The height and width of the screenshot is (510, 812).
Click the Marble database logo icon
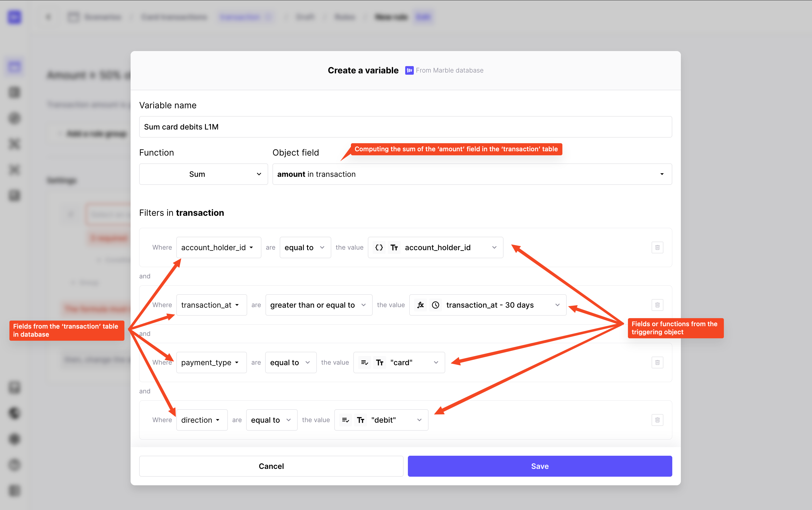click(x=409, y=70)
